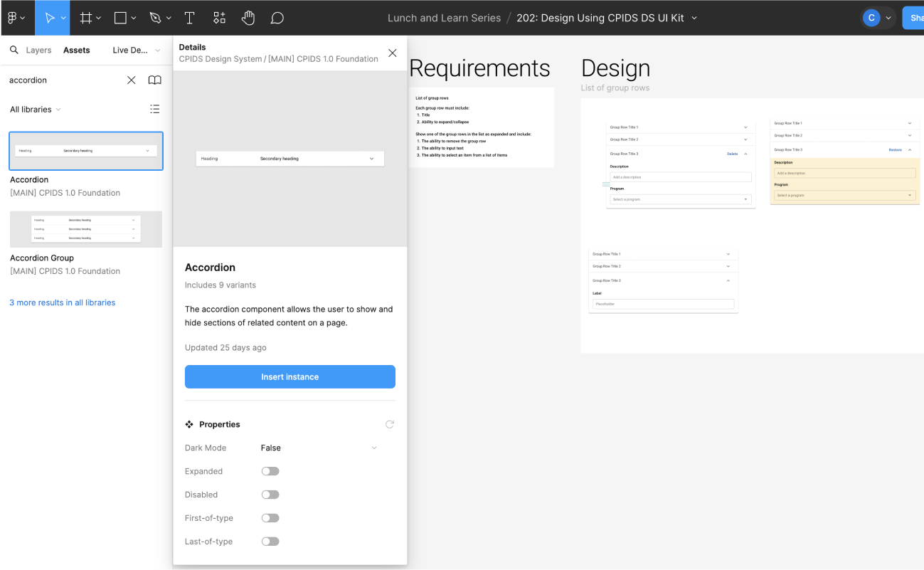The height and width of the screenshot is (570, 924).
Task: Open the Resources/components panel
Action: tap(219, 17)
